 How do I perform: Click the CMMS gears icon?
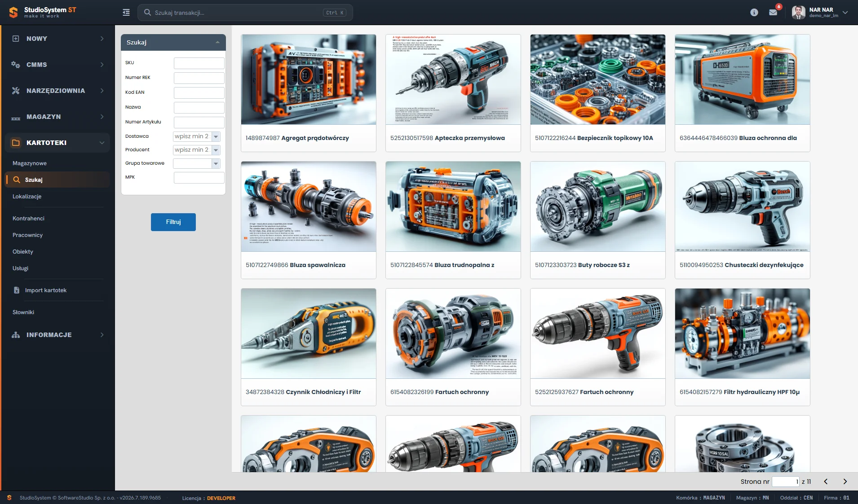pos(16,65)
